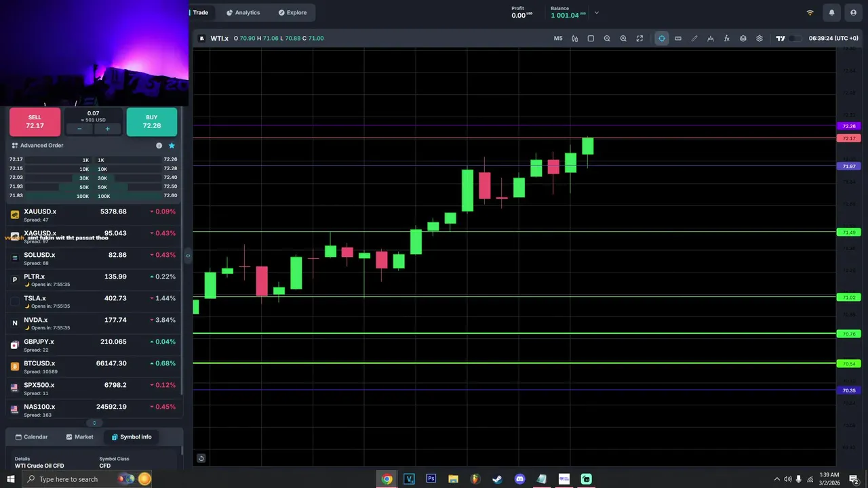Switch to the Calendar tab
The width and height of the screenshot is (868, 488).
(32, 437)
